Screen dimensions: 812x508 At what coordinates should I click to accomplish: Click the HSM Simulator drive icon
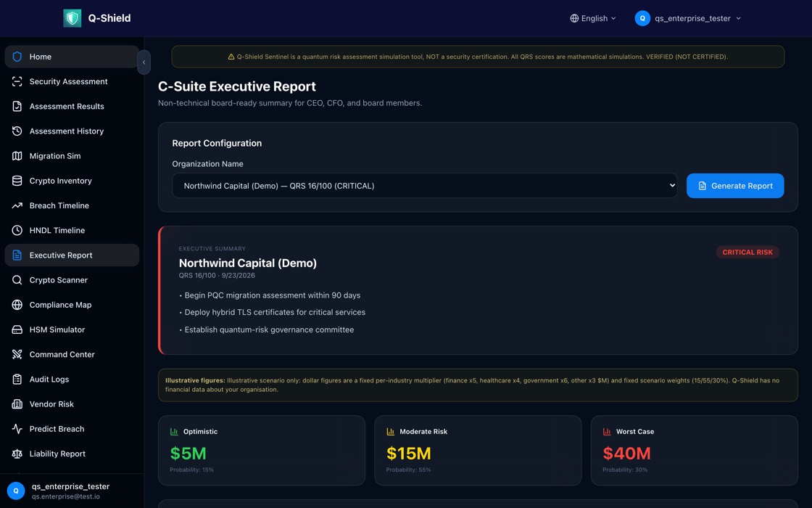[17, 329]
